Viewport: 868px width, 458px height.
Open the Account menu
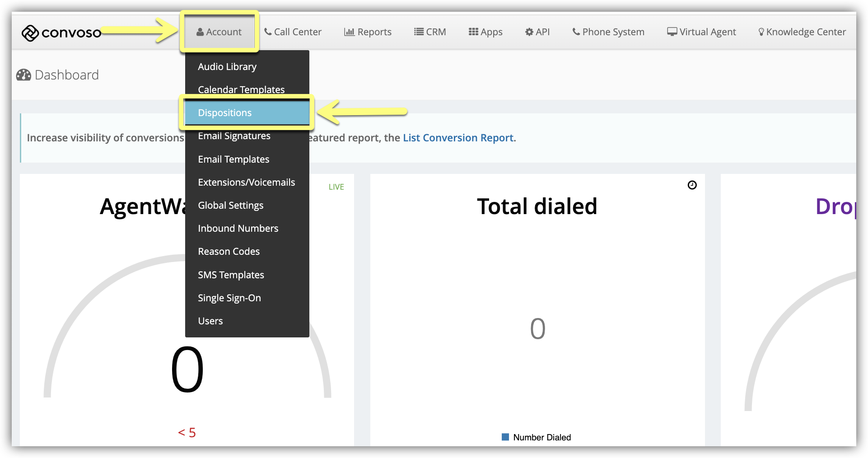tap(219, 32)
